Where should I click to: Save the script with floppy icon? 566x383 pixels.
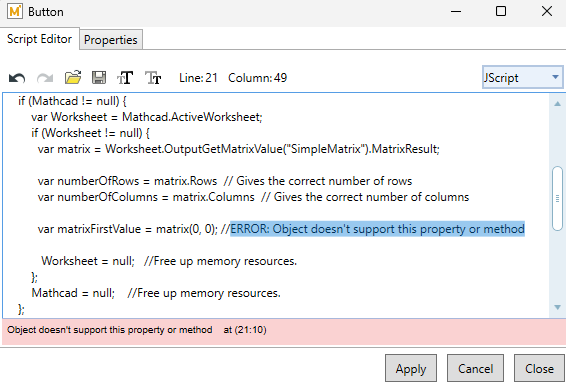(x=99, y=78)
